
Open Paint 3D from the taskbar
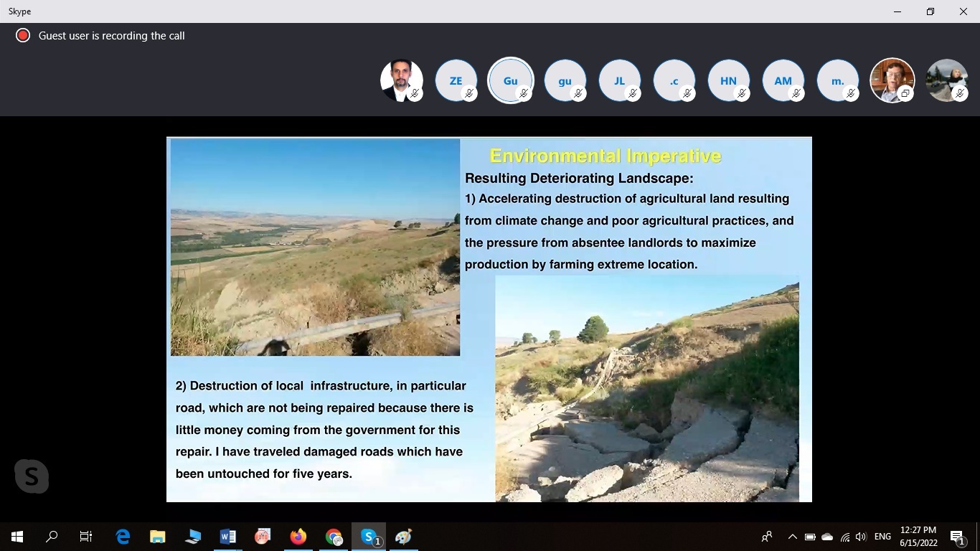tap(403, 536)
